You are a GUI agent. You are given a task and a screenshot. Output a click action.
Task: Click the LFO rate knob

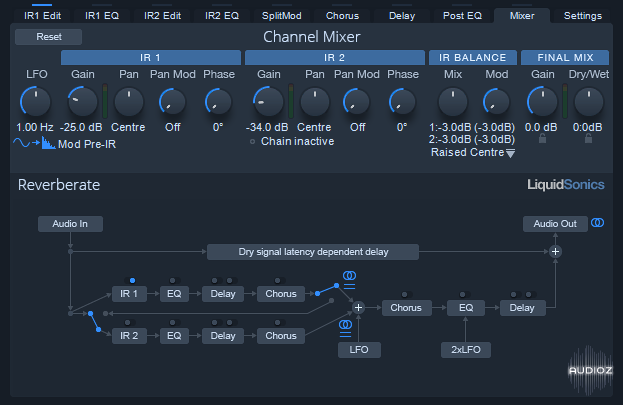36,102
